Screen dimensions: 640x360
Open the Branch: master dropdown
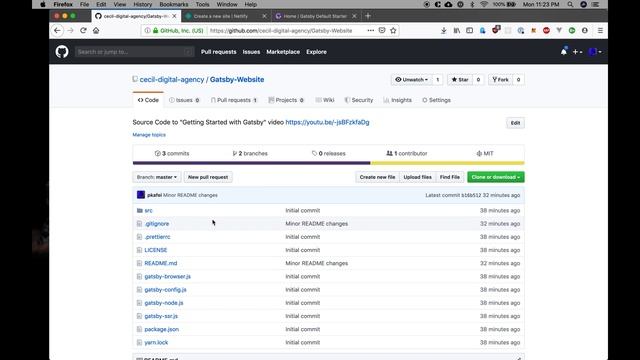click(x=157, y=177)
